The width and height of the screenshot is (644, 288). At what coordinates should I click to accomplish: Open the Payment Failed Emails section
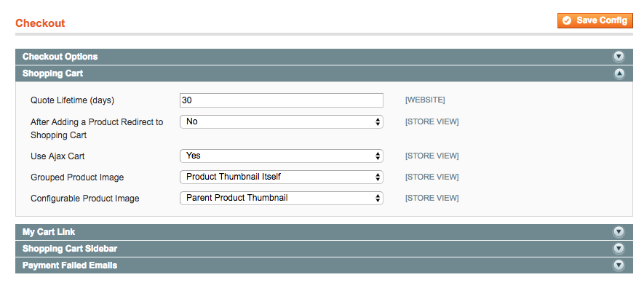tap(324, 265)
